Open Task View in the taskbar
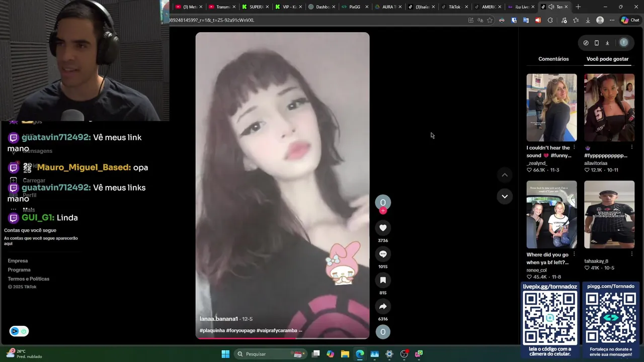This screenshot has width=644, height=362. 315,354
